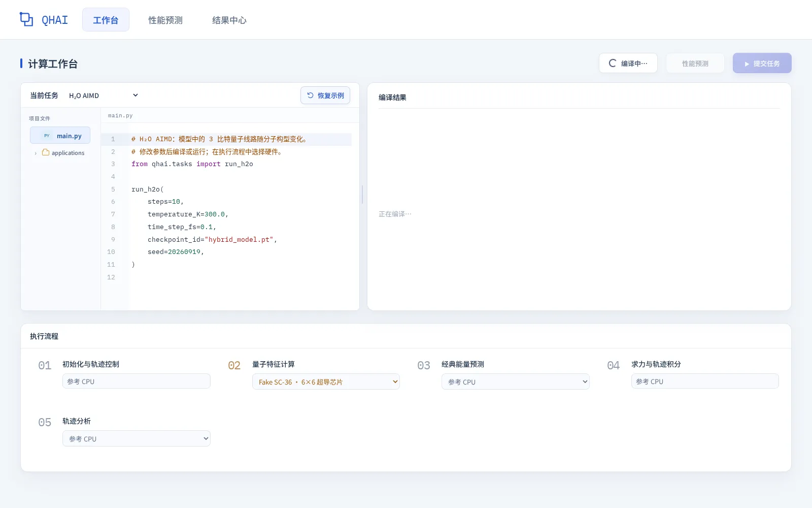
Task: Click the code line seed=20260919
Action: [x=176, y=252]
